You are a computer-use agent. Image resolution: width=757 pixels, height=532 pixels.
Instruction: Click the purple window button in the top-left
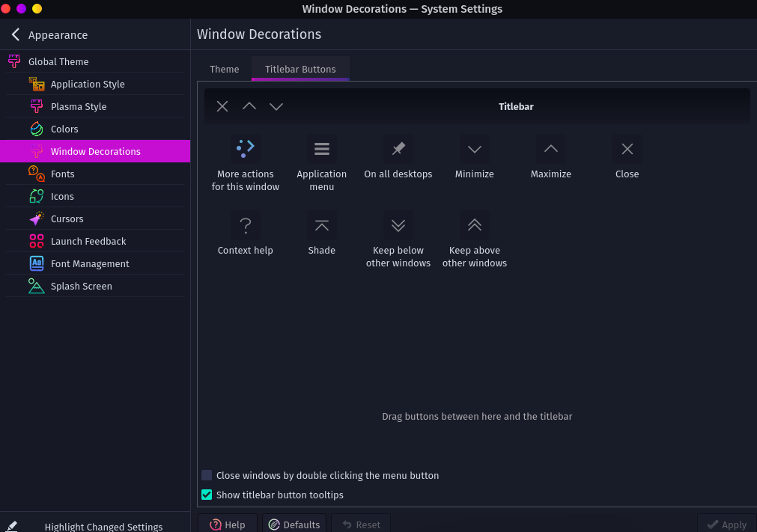21,8
